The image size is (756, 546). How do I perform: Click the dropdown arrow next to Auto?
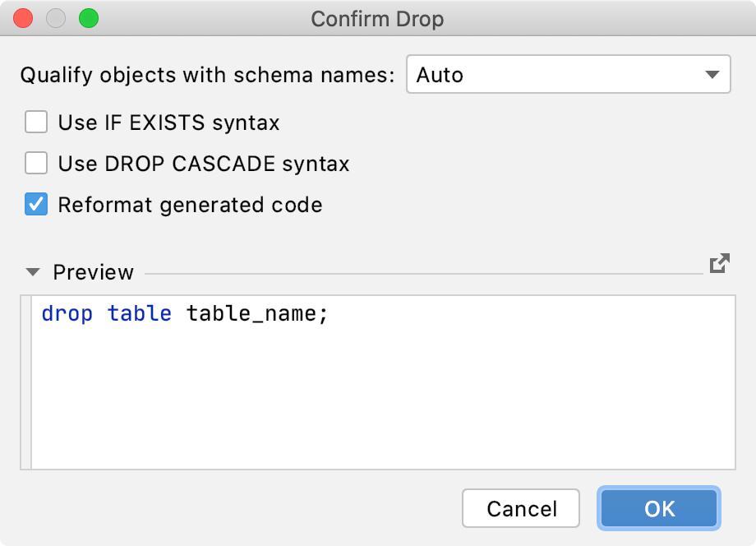pyautogui.click(x=713, y=74)
